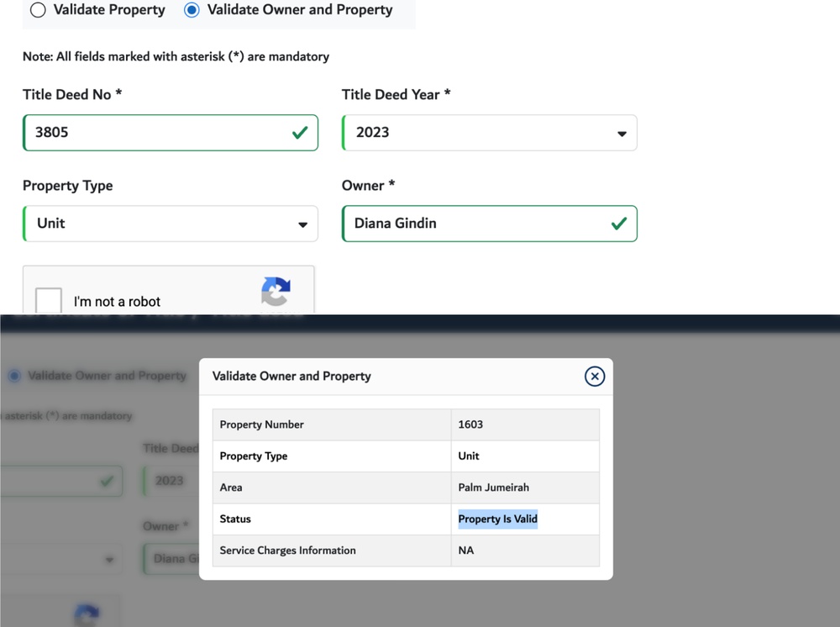
Task: Click the reCAPTCHA logo icon
Action: click(276, 292)
